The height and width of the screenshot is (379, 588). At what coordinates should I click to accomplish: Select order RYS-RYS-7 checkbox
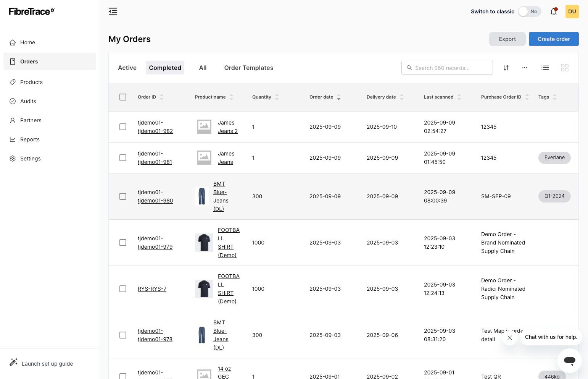click(123, 289)
